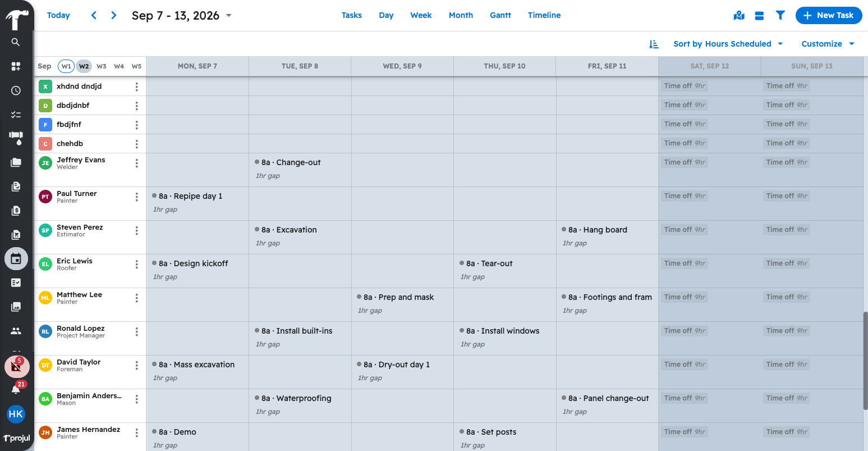Expand the Sort by Hours Scheduled dropdown
The height and width of the screenshot is (451, 868).
click(728, 44)
